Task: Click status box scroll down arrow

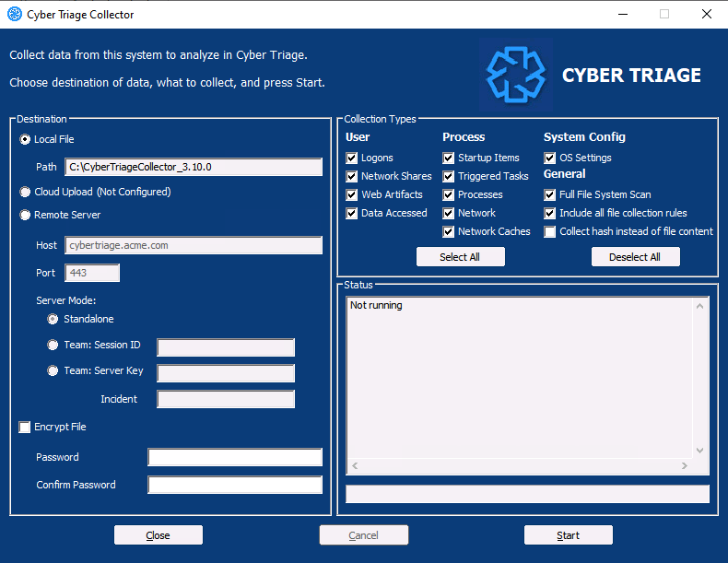Action: [x=699, y=451]
